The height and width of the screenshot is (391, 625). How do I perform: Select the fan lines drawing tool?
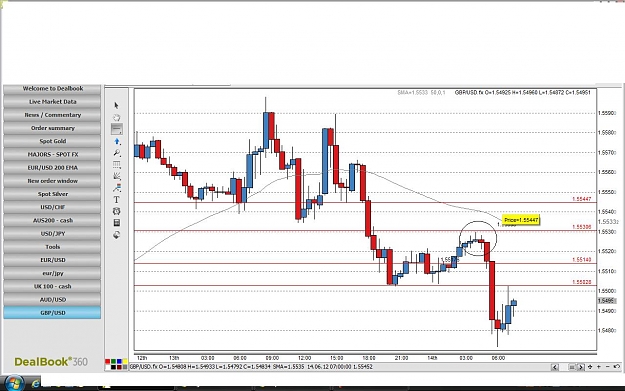click(x=116, y=176)
